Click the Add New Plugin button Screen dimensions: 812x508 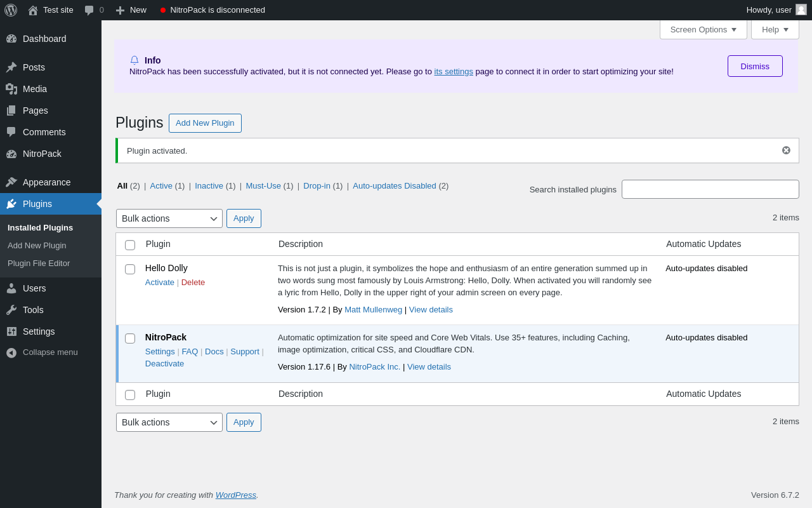click(205, 123)
